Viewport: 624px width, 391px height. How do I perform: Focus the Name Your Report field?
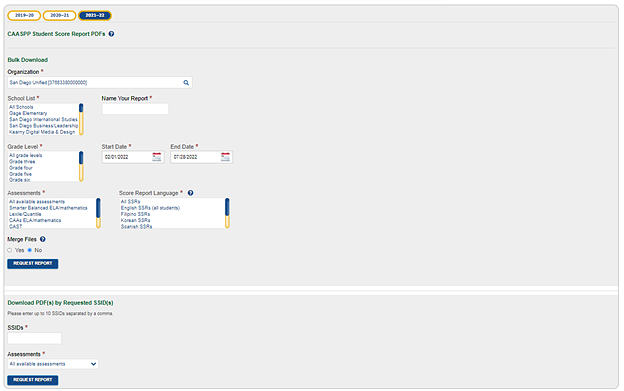[x=135, y=109]
